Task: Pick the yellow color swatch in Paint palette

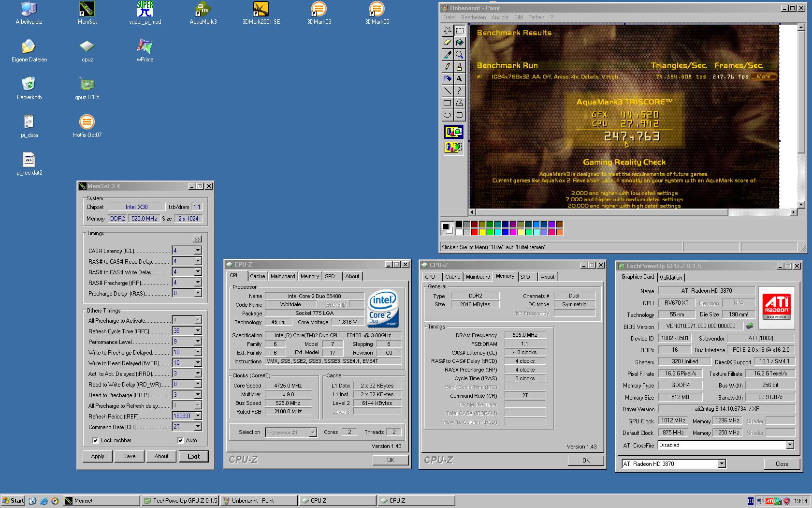Action: click(482, 232)
